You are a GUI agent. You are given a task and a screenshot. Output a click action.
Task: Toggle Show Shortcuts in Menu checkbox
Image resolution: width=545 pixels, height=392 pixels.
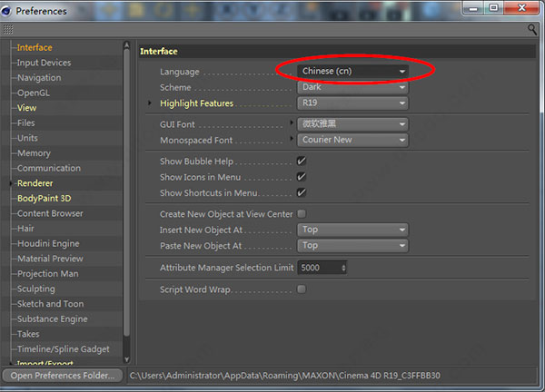point(302,192)
